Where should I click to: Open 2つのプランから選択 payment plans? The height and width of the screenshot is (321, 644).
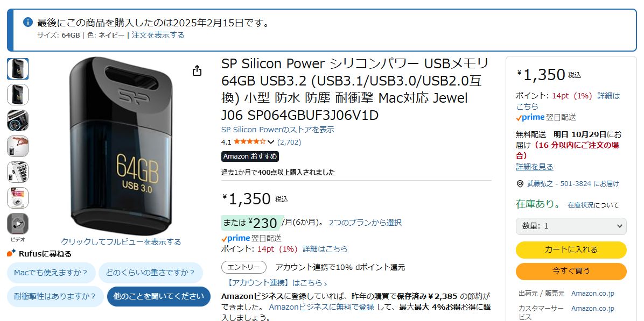point(365,223)
